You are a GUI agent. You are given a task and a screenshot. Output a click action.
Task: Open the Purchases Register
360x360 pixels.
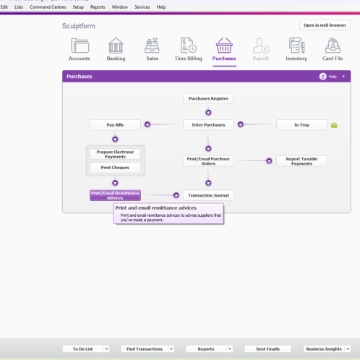click(x=208, y=99)
